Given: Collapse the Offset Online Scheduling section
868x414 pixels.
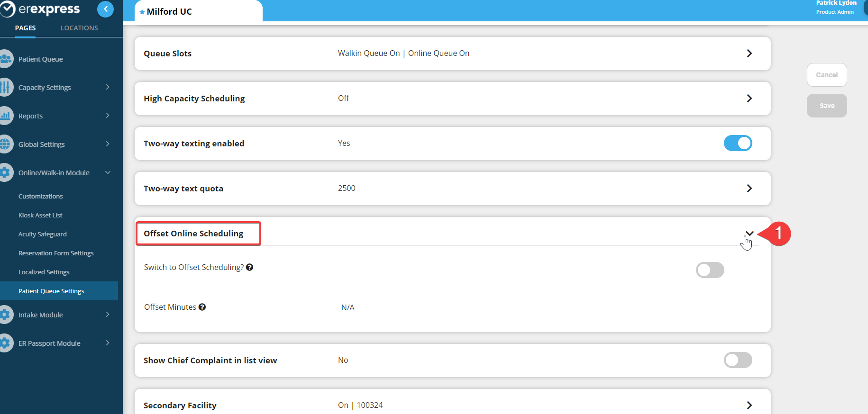Looking at the screenshot, I should [x=749, y=233].
